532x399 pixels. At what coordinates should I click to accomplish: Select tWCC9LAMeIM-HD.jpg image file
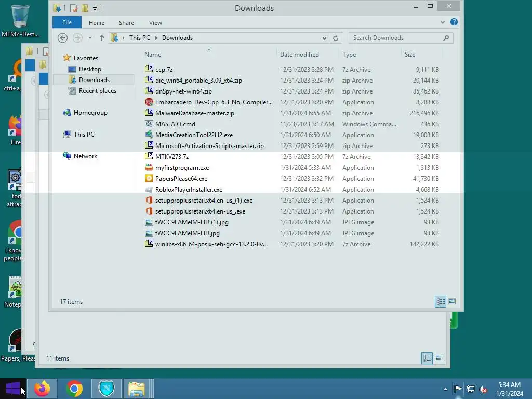coord(187,233)
